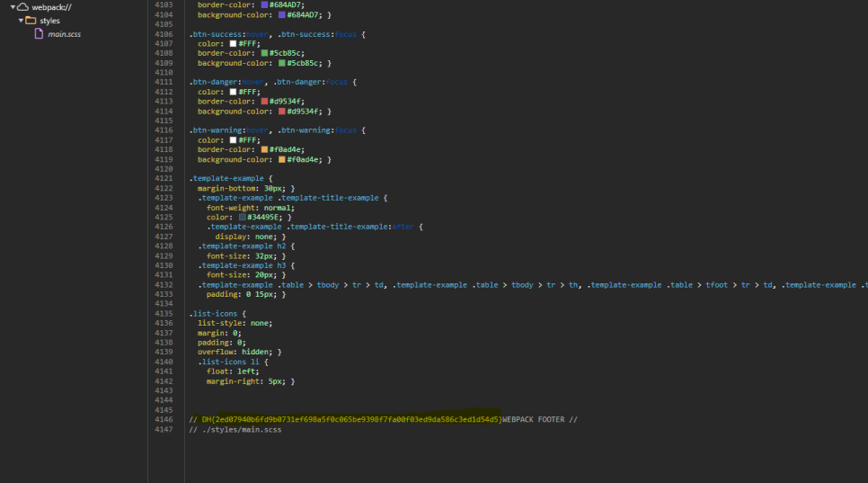Viewport: 868px width, 483px height.
Task: Click 'display: none' declaration
Action: click(248, 237)
